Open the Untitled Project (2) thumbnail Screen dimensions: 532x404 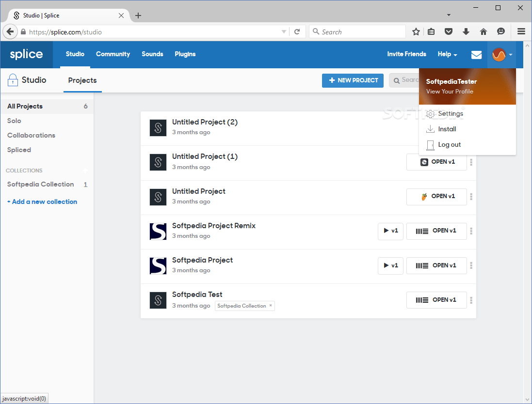158,128
